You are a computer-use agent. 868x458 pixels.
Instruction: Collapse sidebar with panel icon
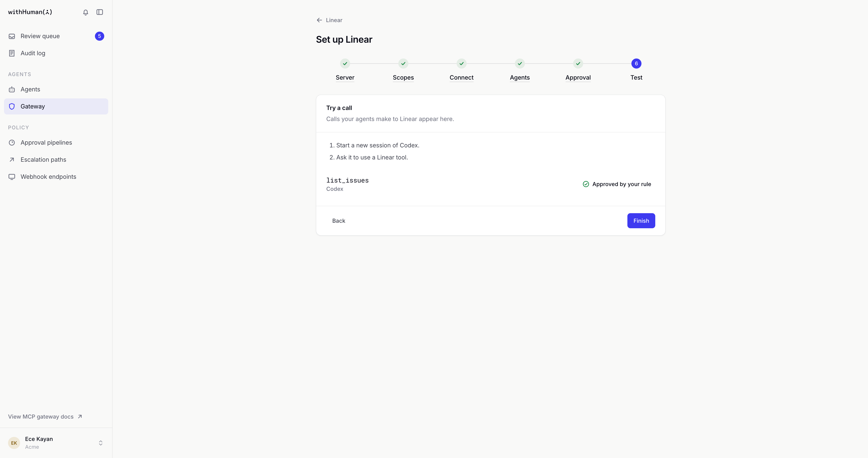point(100,12)
